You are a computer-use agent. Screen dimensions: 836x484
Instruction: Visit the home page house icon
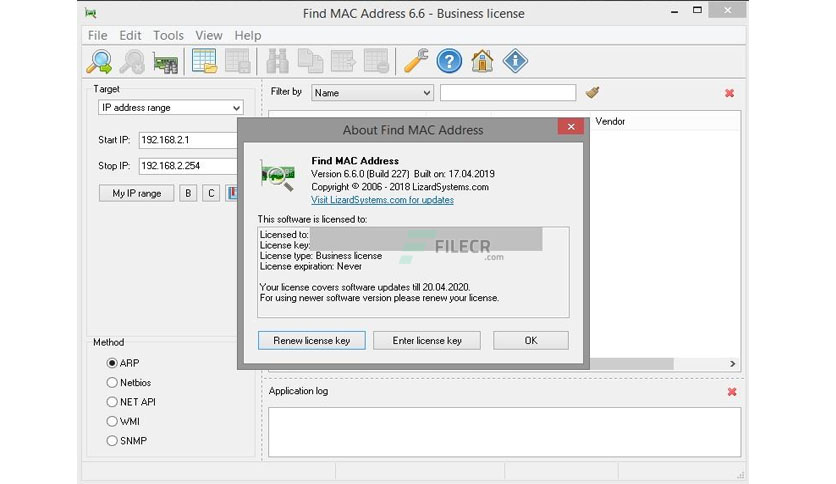tap(482, 61)
